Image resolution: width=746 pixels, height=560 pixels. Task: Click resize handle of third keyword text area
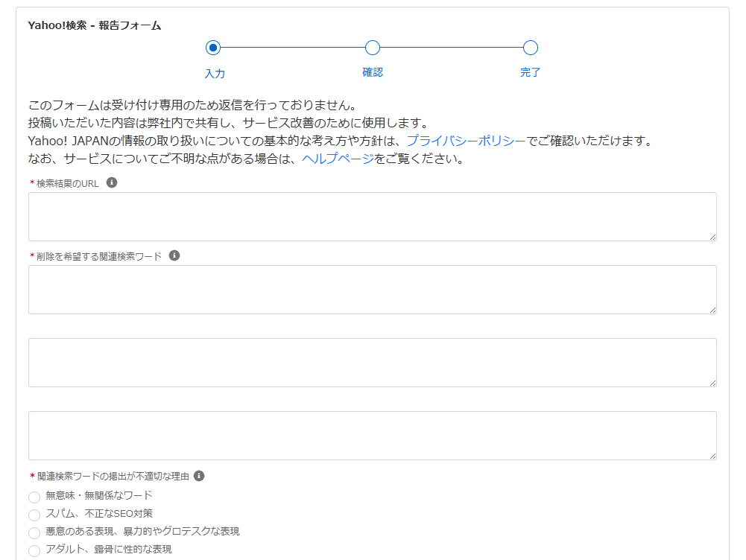coord(712,456)
